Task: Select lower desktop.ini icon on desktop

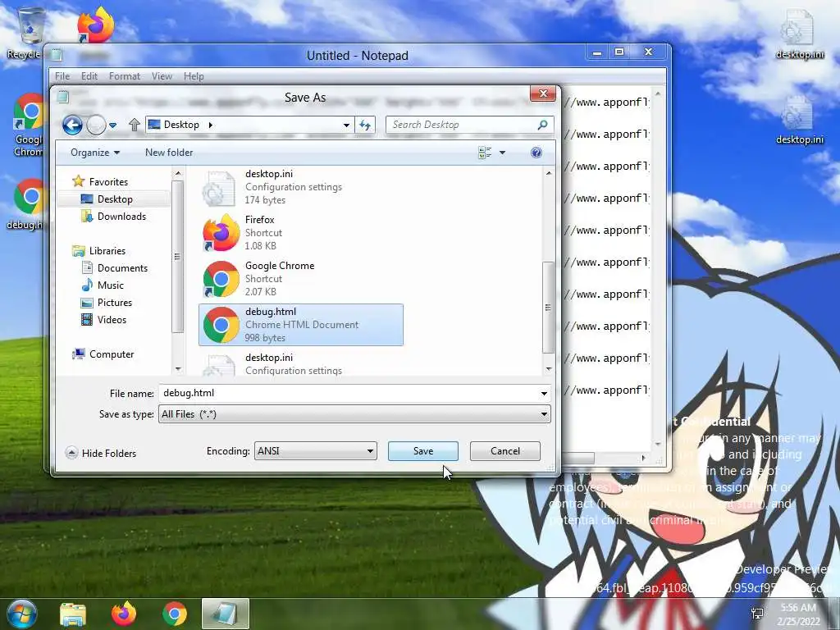Action: 799,121
